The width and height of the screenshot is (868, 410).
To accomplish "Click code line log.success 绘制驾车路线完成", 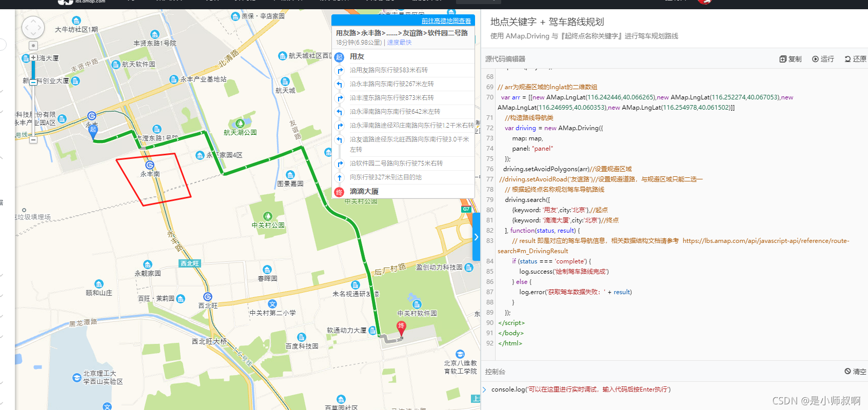I will [564, 272].
